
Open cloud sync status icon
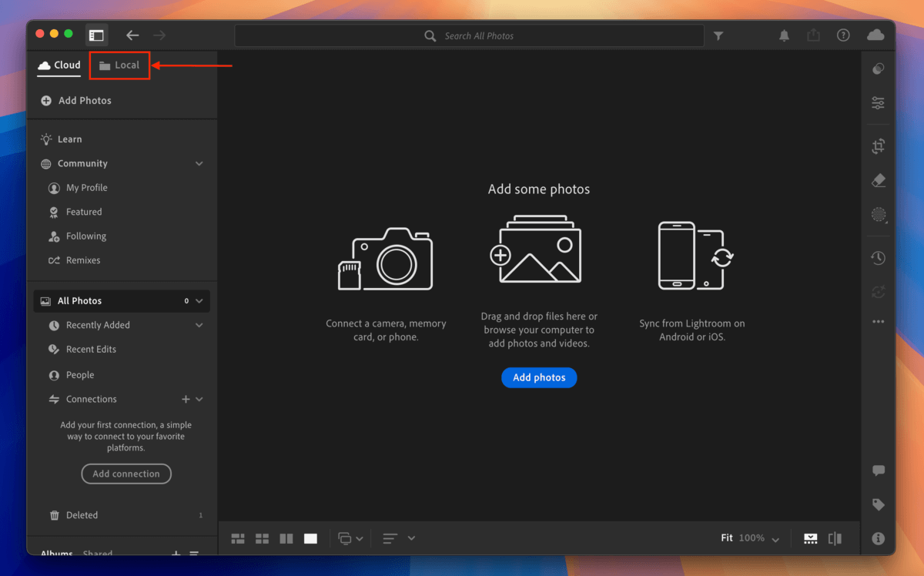coord(875,35)
